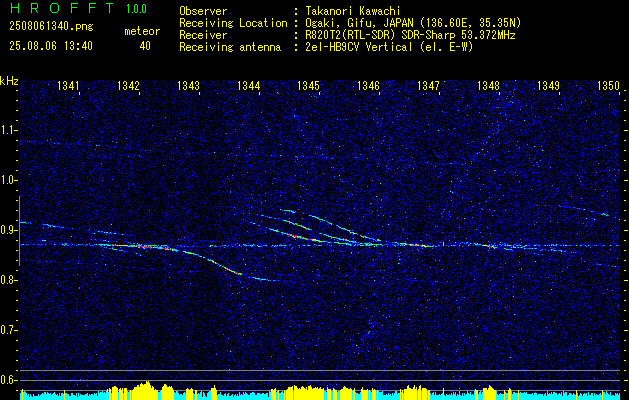The height and width of the screenshot is (400, 629).
Task: Click the 'Observer' field label
Action: [x=203, y=11]
